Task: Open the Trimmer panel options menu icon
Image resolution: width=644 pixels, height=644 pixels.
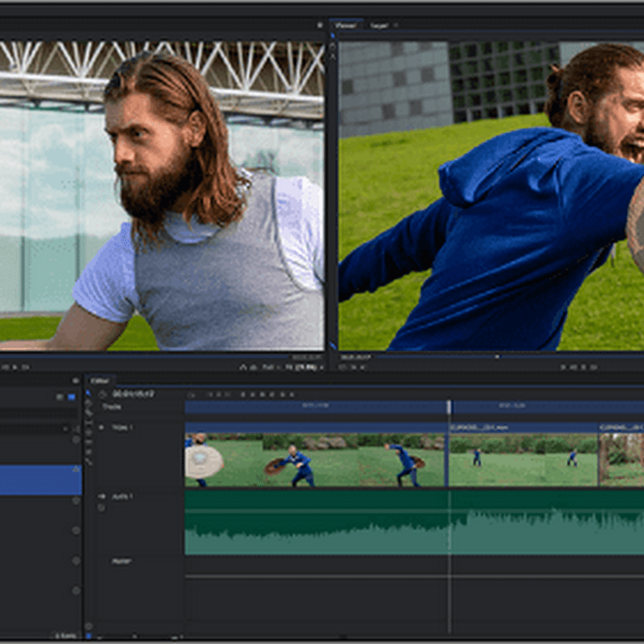Action: (x=320, y=25)
